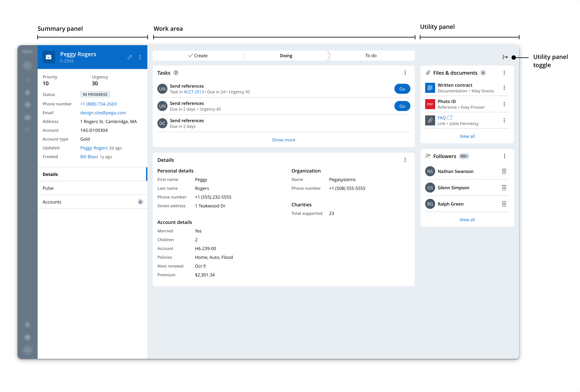Screen dimensions: 580x392
Task: Click the DC avatar on third task
Action: [x=162, y=123]
